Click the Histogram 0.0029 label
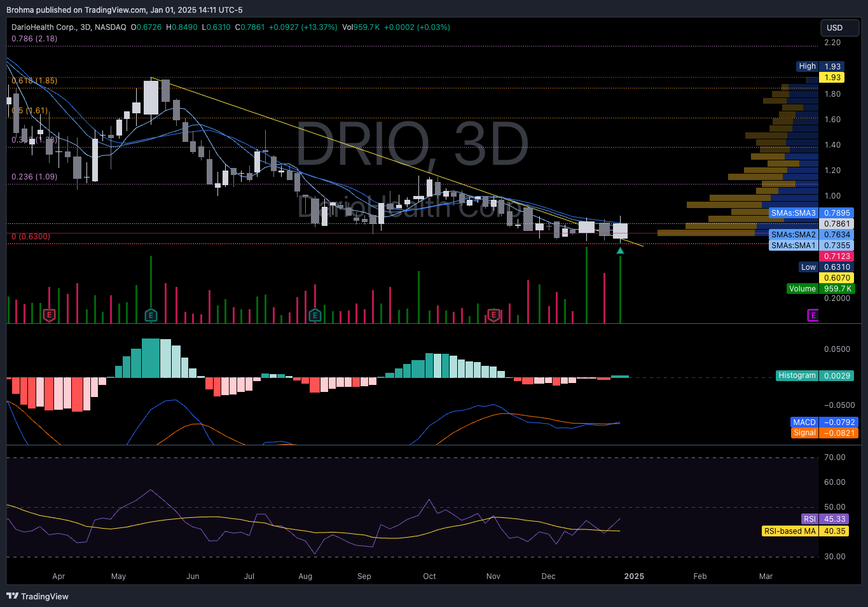This screenshot has height=607, width=868. [815, 376]
